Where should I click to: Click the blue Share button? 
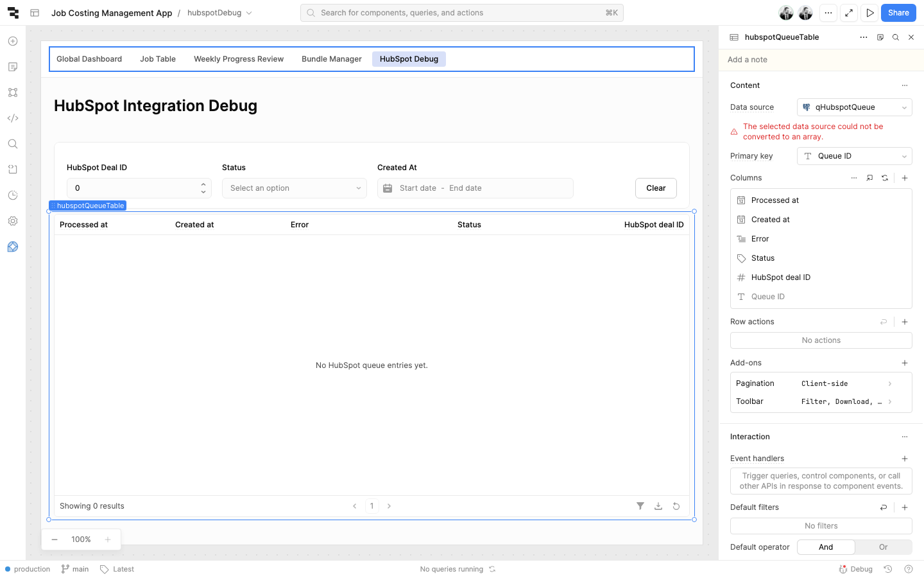[898, 13]
